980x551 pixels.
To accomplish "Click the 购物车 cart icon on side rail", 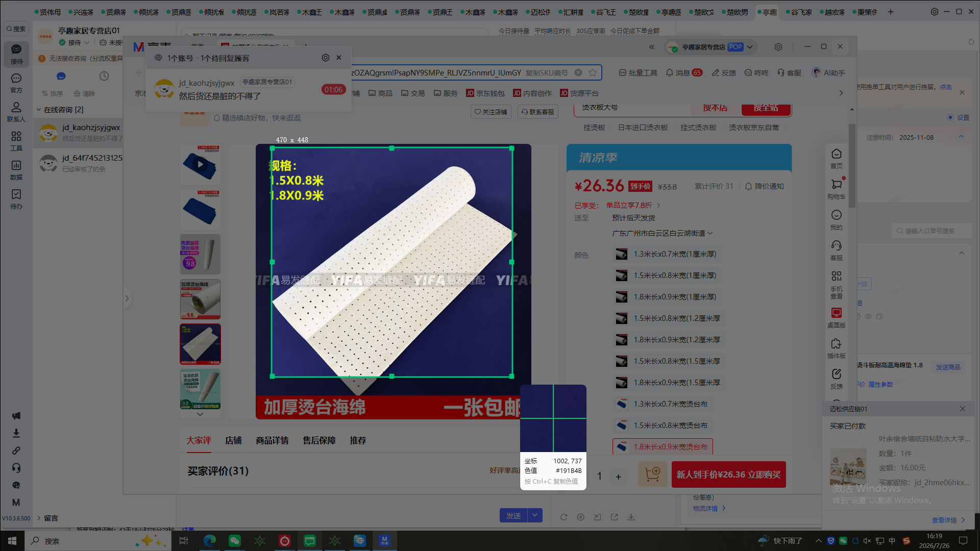I will [837, 188].
